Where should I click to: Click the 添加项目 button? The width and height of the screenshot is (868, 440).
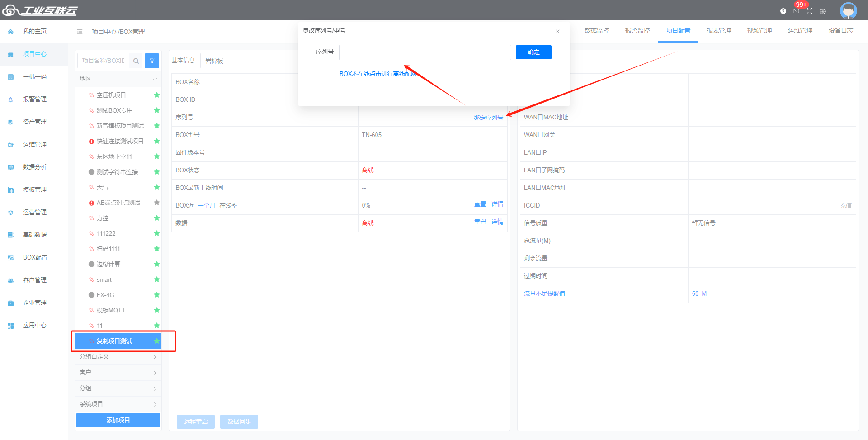click(x=118, y=420)
